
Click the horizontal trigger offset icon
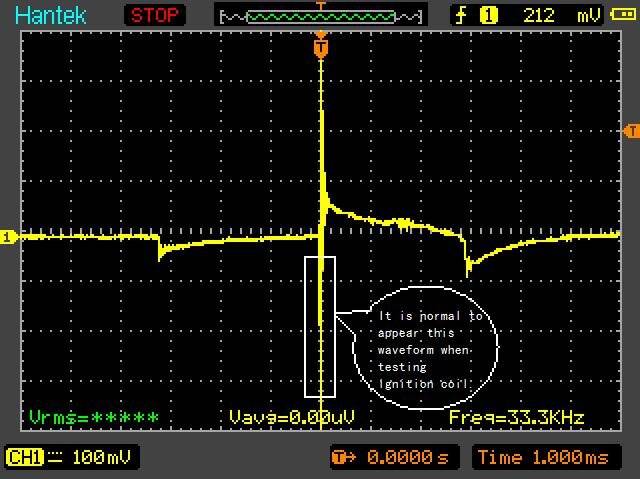tap(345, 457)
